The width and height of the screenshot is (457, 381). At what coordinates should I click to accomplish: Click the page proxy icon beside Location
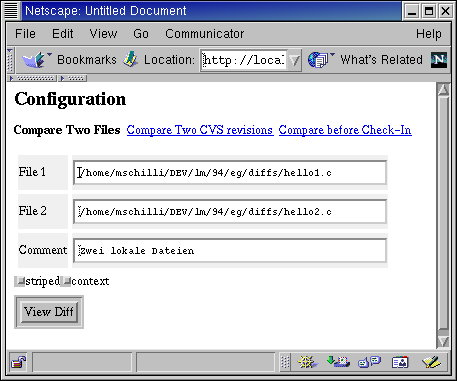pyautogui.click(x=130, y=60)
